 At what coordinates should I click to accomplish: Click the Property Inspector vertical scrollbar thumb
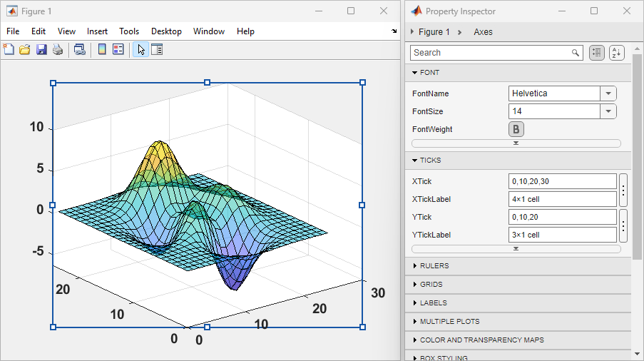click(637, 156)
